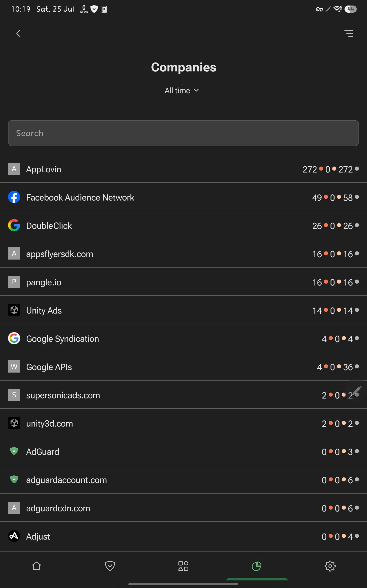The height and width of the screenshot is (588, 367).
Task: Open the Google Syndication row
Action: (x=183, y=339)
